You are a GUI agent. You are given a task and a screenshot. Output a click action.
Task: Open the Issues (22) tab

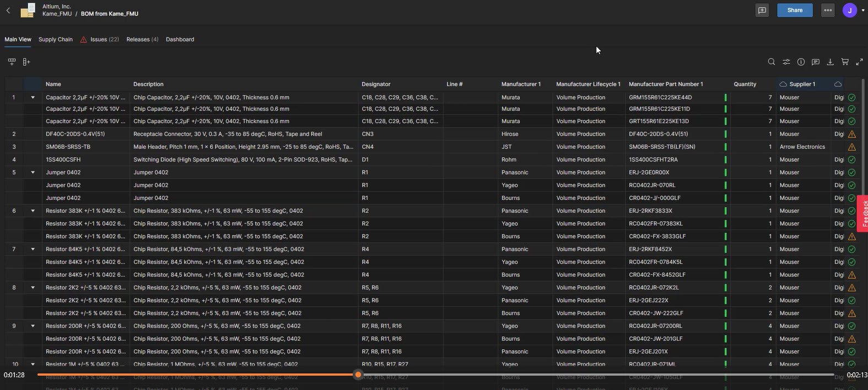(x=100, y=40)
